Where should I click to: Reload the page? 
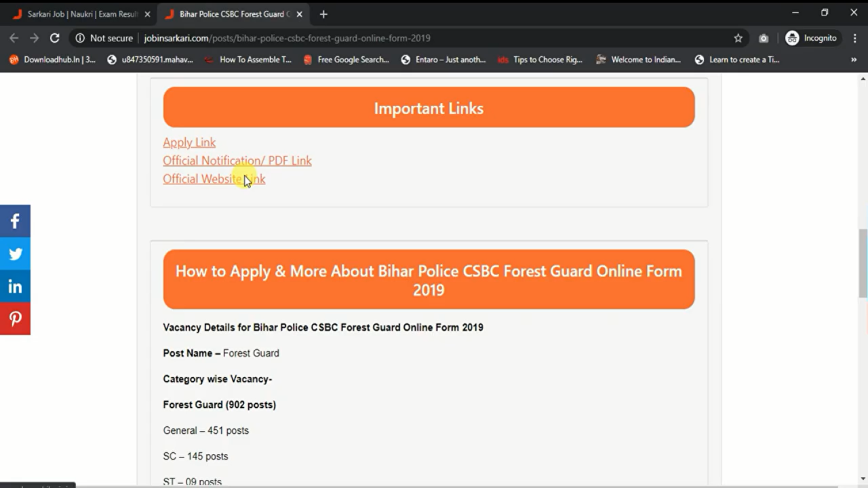tap(55, 38)
